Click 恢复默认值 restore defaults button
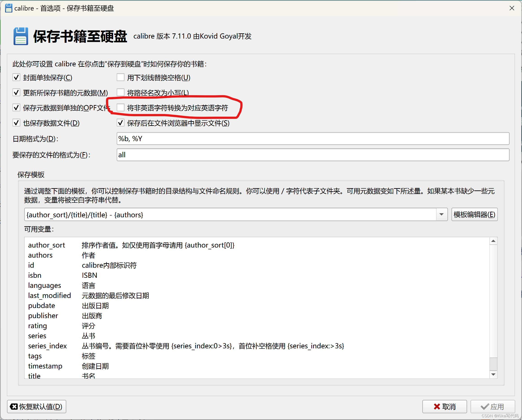 [37, 406]
